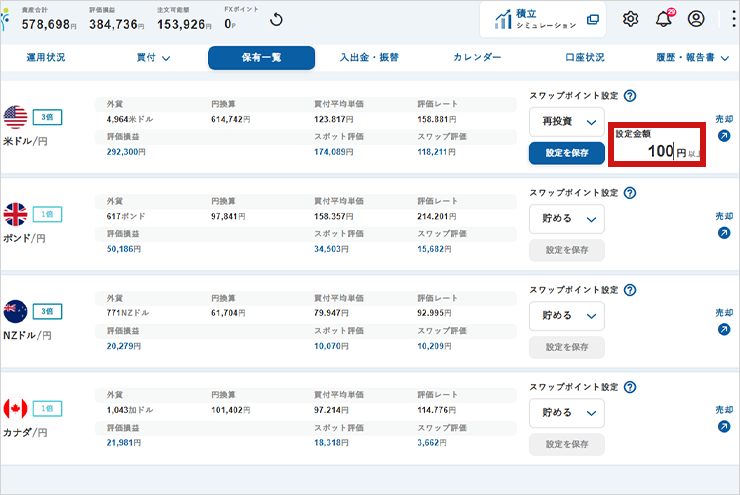The width and height of the screenshot is (740, 495).
Task: Open the 再投資 dropdown for 米ドル/円
Action: (567, 122)
